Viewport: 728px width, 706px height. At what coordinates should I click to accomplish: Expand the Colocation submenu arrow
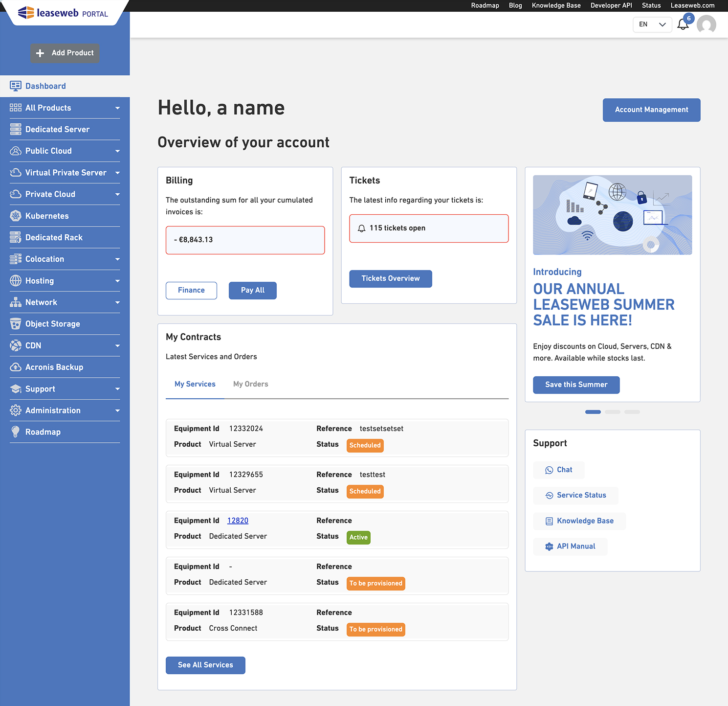point(117,259)
